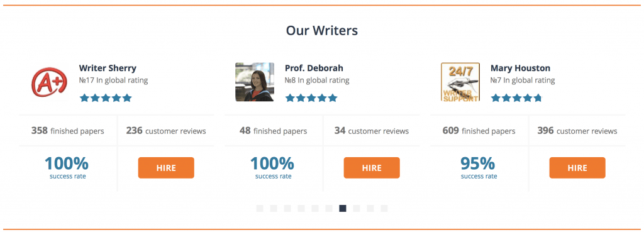
Task: View Sherry's 236 customer reviews
Action: click(166, 131)
